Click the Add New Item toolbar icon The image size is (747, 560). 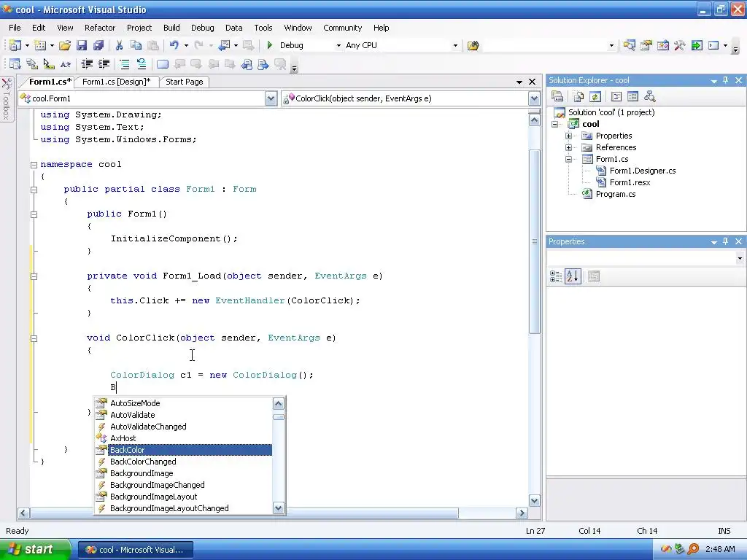click(x=40, y=45)
